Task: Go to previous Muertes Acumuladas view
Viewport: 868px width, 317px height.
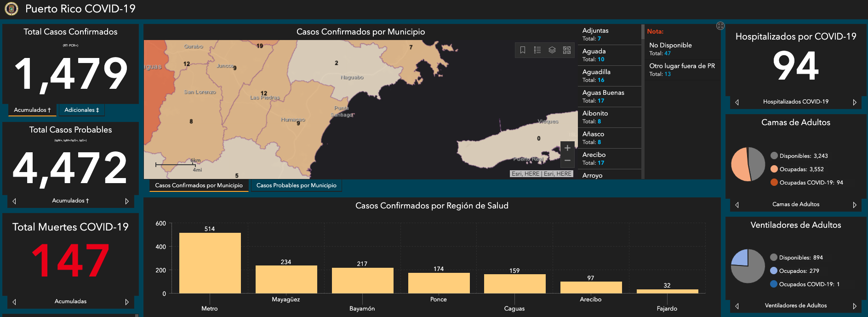Action: tap(14, 302)
